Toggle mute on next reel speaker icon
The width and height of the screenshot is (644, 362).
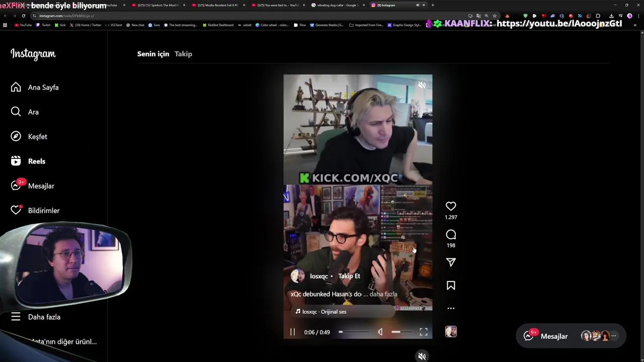(x=422, y=356)
